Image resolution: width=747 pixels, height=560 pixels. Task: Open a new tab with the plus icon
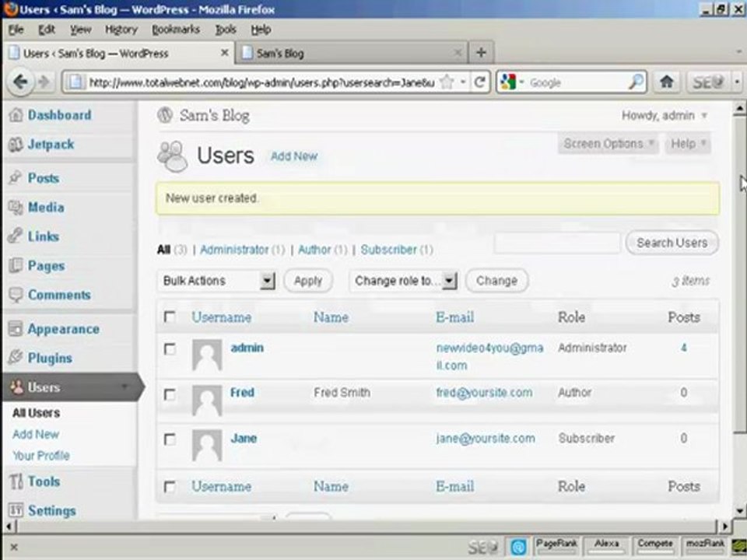coord(481,52)
